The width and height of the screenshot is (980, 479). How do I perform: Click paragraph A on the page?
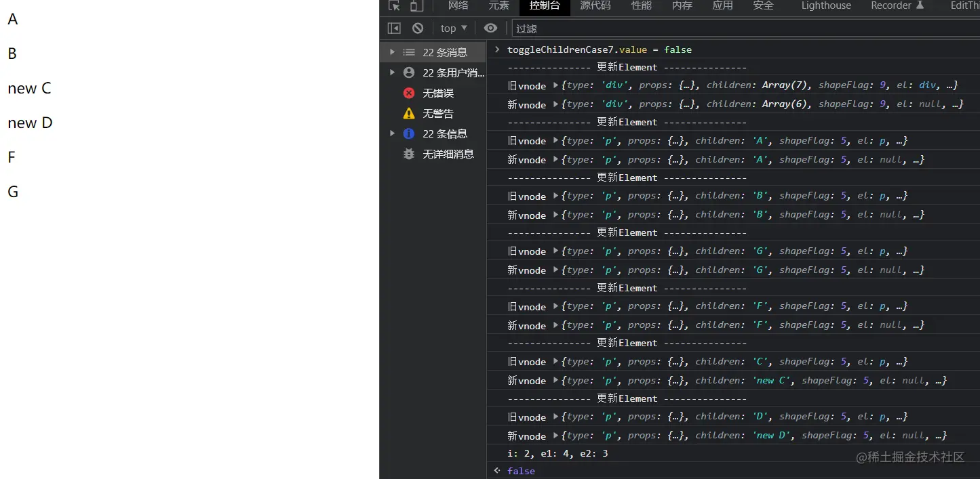tap(12, 19)
